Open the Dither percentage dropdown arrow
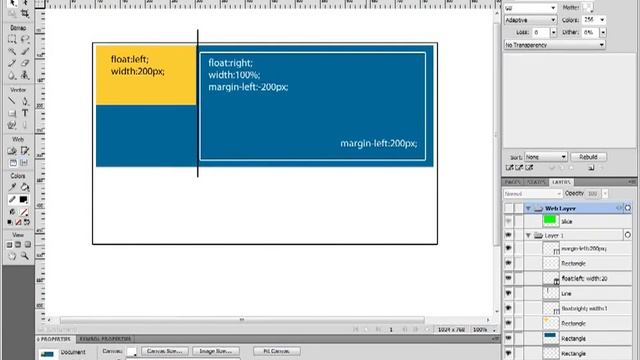Screen dimensions: 640x360 603,32
